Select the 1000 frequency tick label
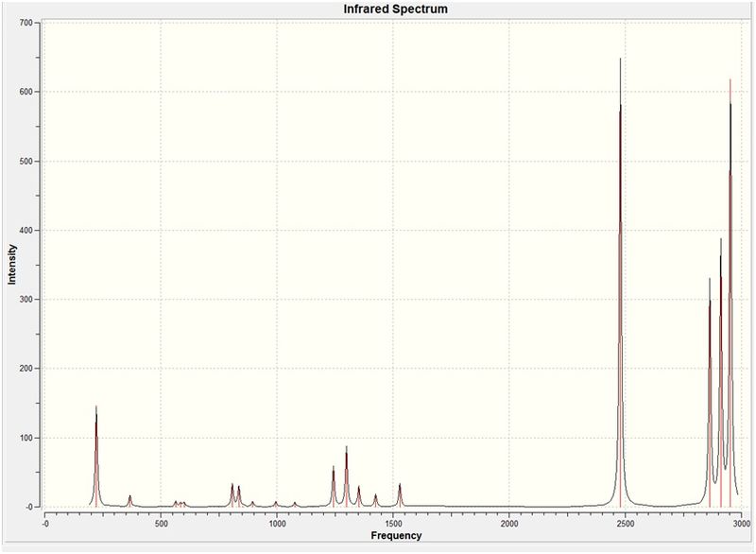Screen dimensions: 756x554 click(277, 524)
